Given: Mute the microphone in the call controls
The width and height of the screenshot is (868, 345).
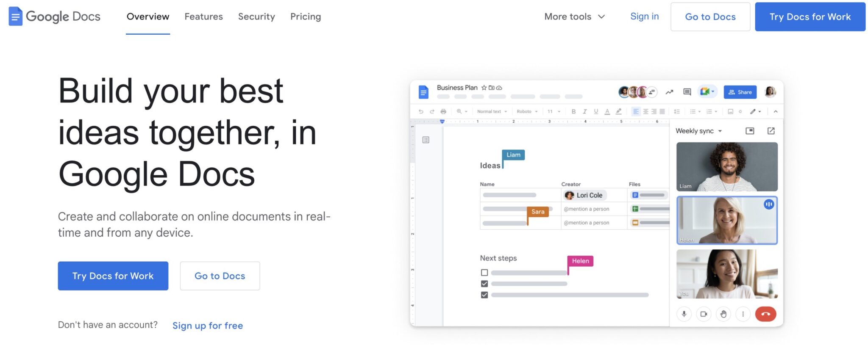Looking at the screenshot, I should click(x=684, y=314).
